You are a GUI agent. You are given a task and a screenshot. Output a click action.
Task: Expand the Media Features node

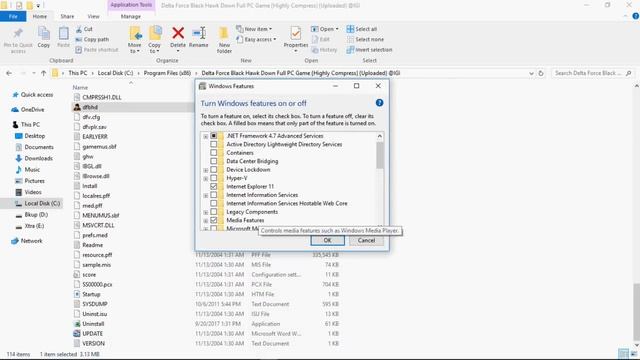[206, 221]
